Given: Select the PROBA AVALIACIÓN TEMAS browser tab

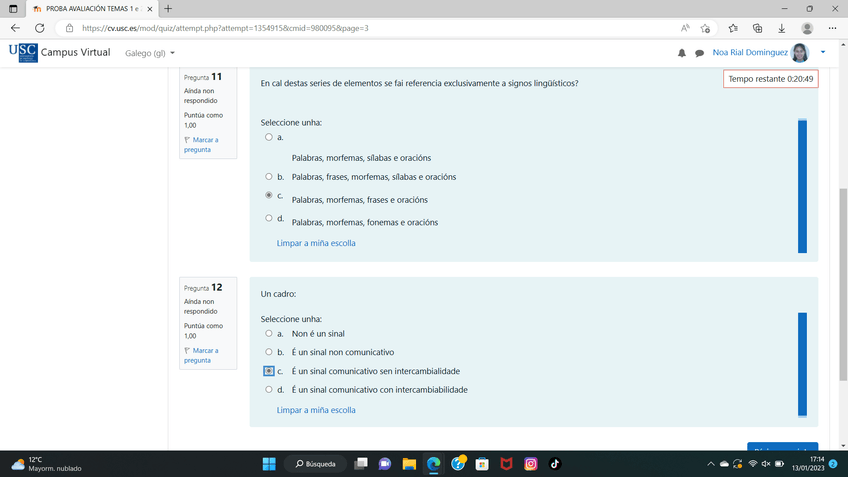Looking at the screenshot, I should tap(91, 9).
